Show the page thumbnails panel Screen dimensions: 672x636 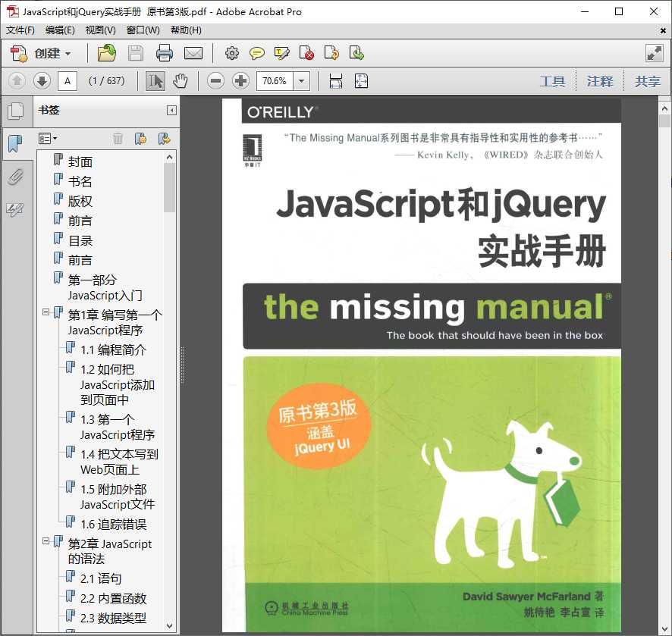click(16, 111)
